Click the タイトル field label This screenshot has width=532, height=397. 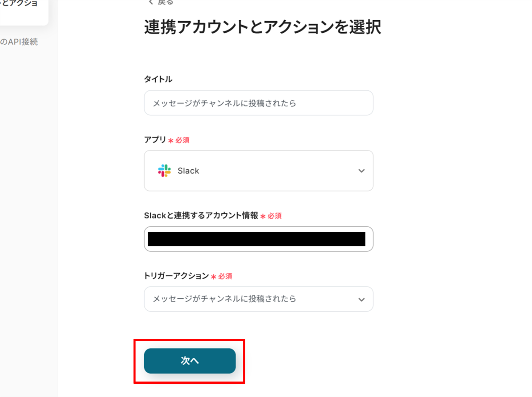[x=158, y=79]
